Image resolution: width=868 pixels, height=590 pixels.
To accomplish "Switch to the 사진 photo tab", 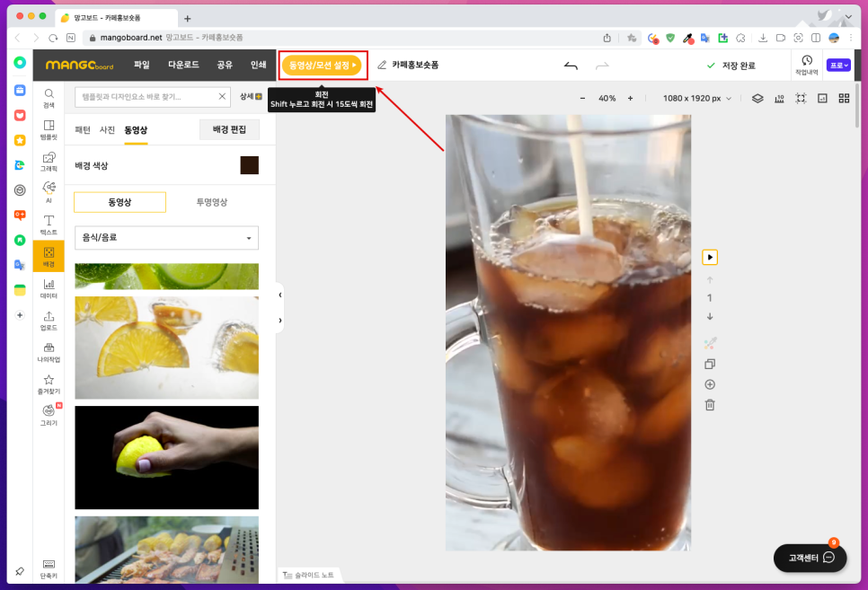I will click(x=107, y=130).
